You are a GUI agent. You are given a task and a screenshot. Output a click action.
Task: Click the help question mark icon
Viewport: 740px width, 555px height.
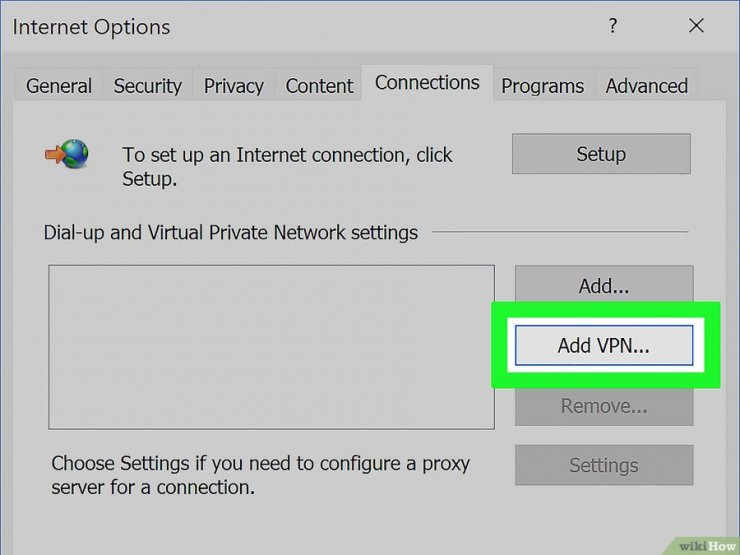613,25
